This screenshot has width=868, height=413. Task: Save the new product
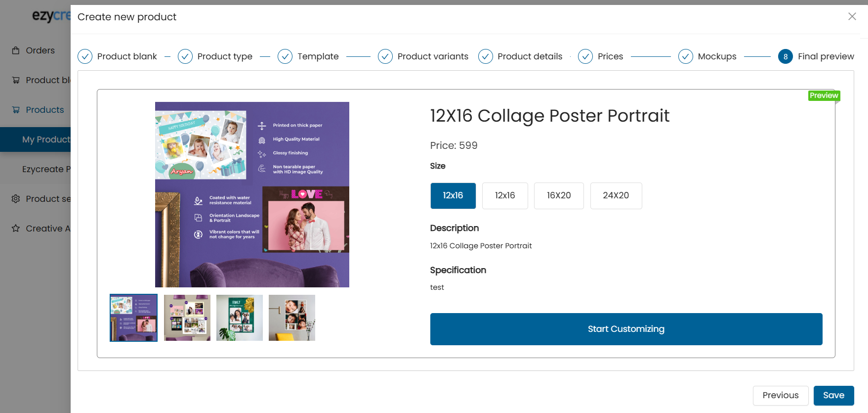(x=833, y=395)
